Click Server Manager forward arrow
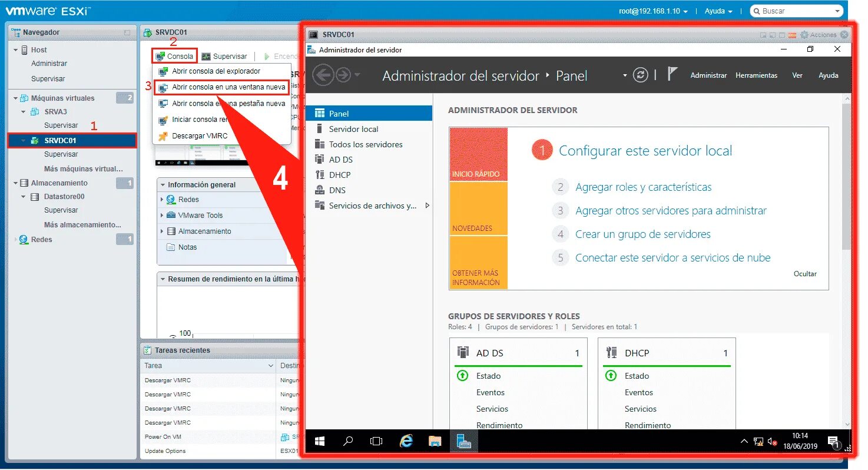Viewport: 868px width, 470px height. (x=343, y=75)
